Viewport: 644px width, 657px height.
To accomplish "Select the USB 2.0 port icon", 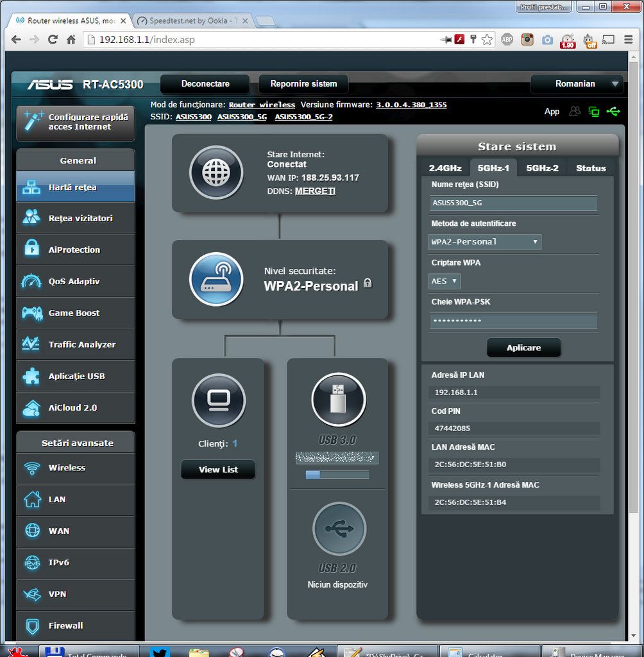I will pyautogui.click(x=339, y=529).
